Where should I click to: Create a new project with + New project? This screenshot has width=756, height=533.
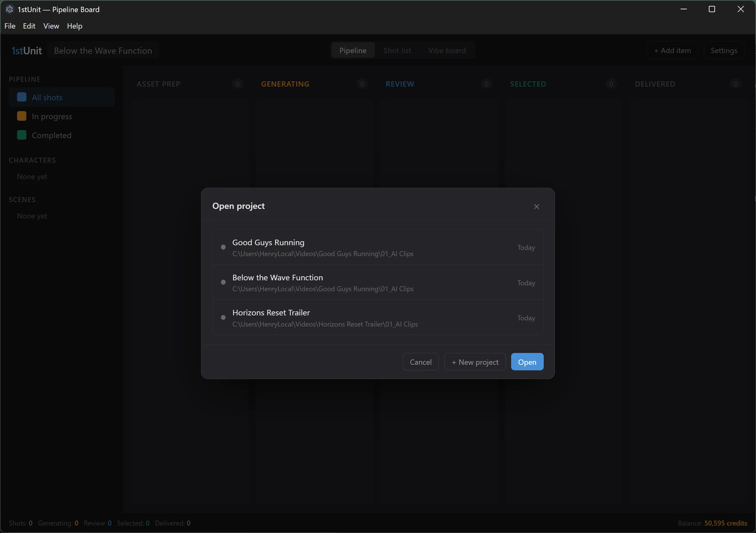475,362
